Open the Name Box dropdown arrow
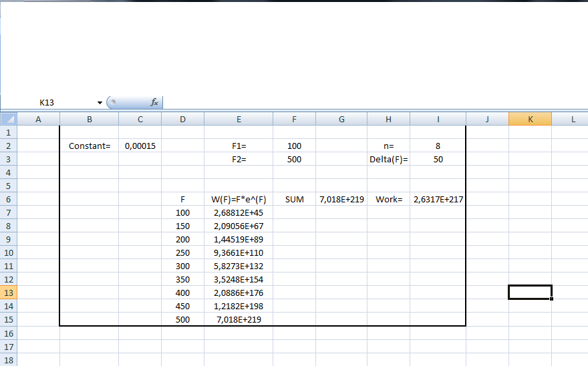Viewport: 588px width, 366px height. (100, 103)
